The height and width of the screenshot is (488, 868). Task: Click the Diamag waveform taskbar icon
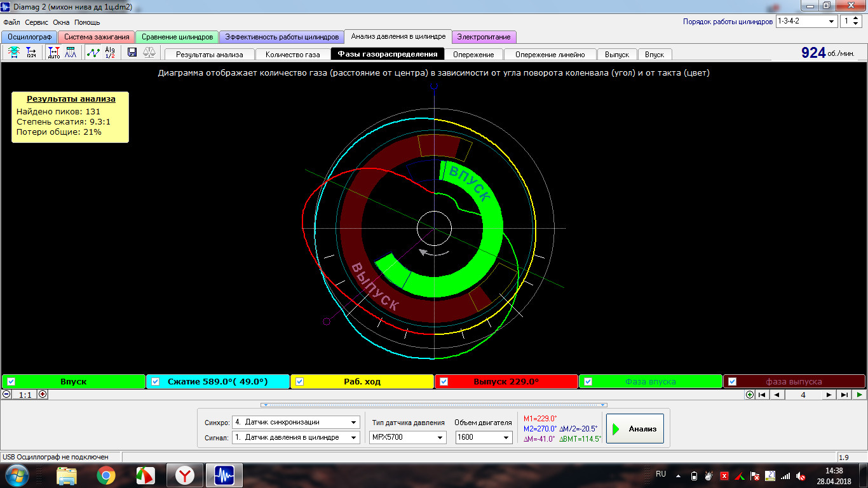click(224, 475)
